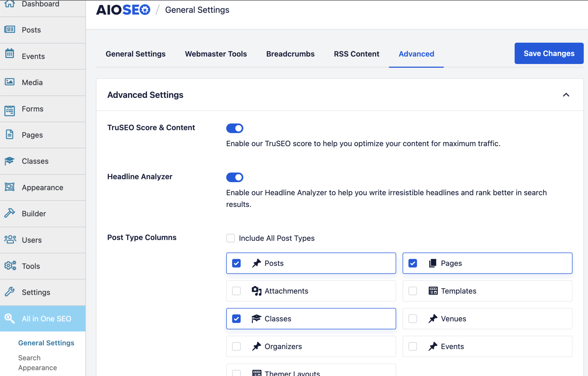Uncheck the Pages post type checkbox

(x=413, y=263)
